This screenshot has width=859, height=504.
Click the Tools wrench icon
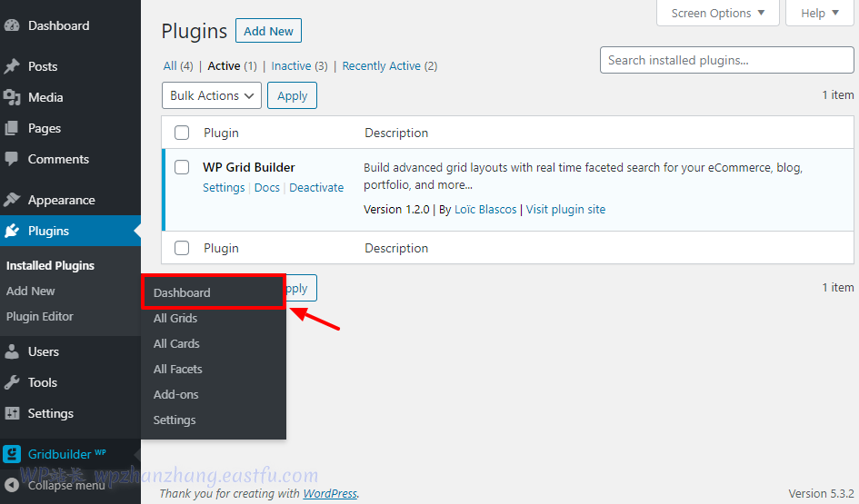(x=12, y=382)
